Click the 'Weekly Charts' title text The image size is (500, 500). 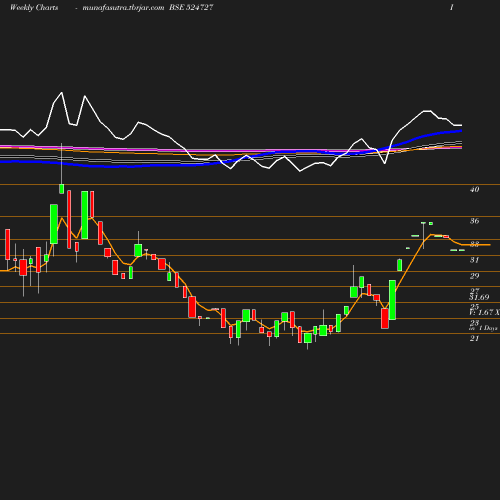34,8
